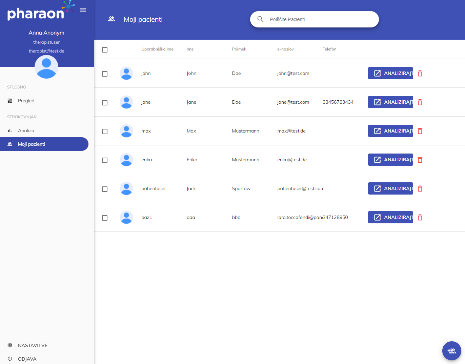Open the avatar in the bbb row
The height and width of the screenshot is (364, 465).
coord(126,217)
